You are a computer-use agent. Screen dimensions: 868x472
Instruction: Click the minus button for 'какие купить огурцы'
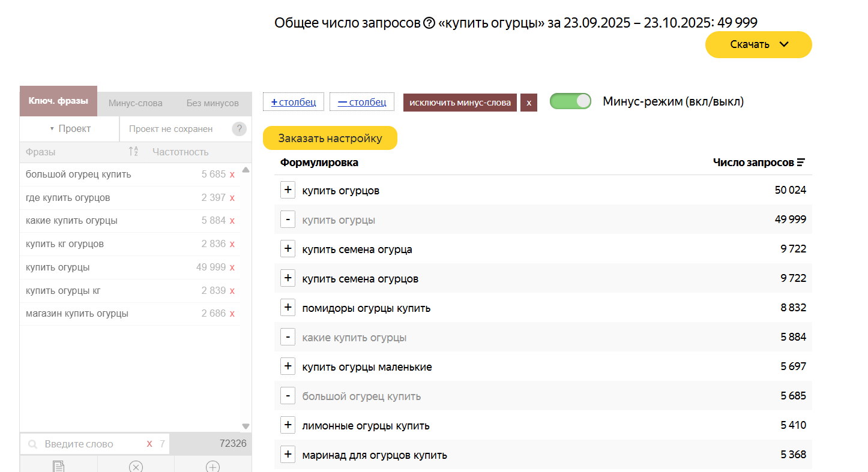[x=288, y=337]
